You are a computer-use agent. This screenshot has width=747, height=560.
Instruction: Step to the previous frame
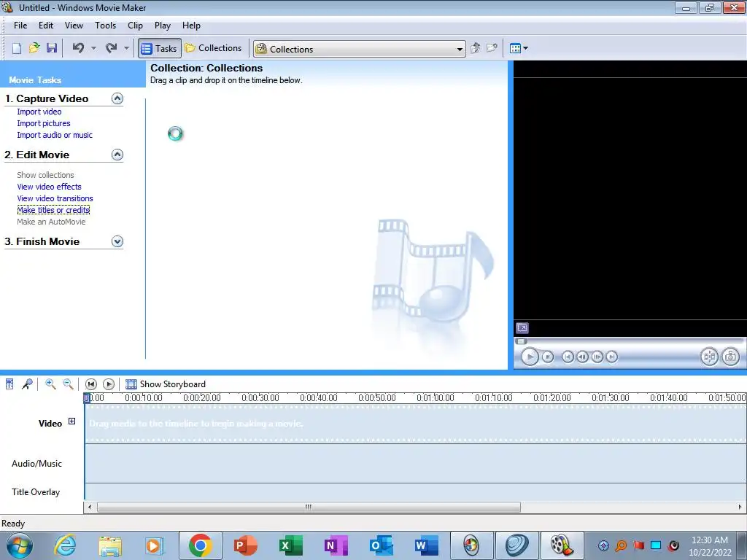582,357
